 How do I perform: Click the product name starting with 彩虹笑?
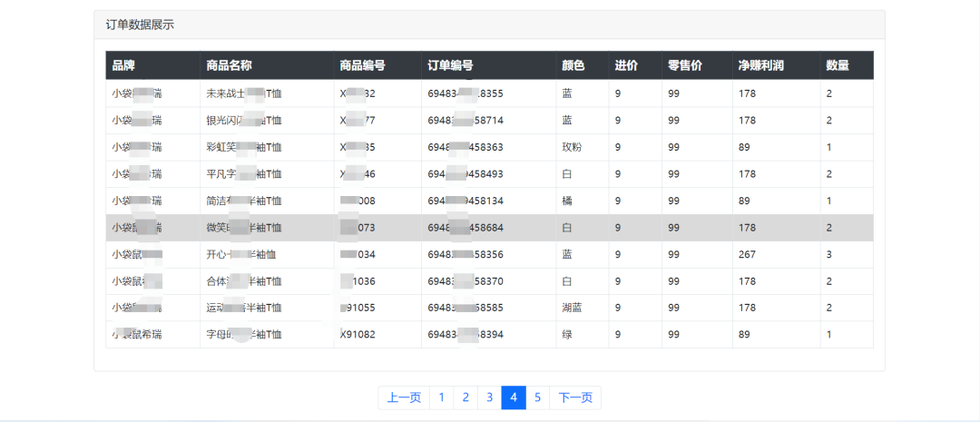[x=244, y=148]
